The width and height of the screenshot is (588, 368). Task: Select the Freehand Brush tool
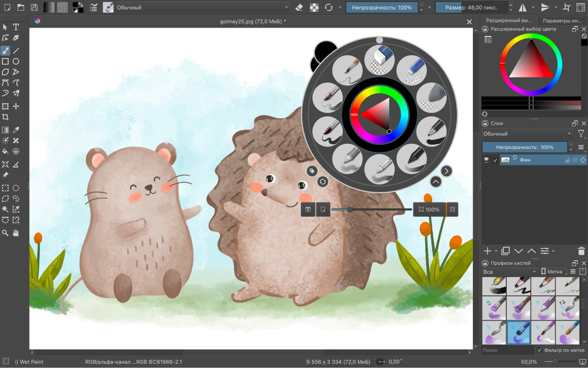[x=6, y=49]
